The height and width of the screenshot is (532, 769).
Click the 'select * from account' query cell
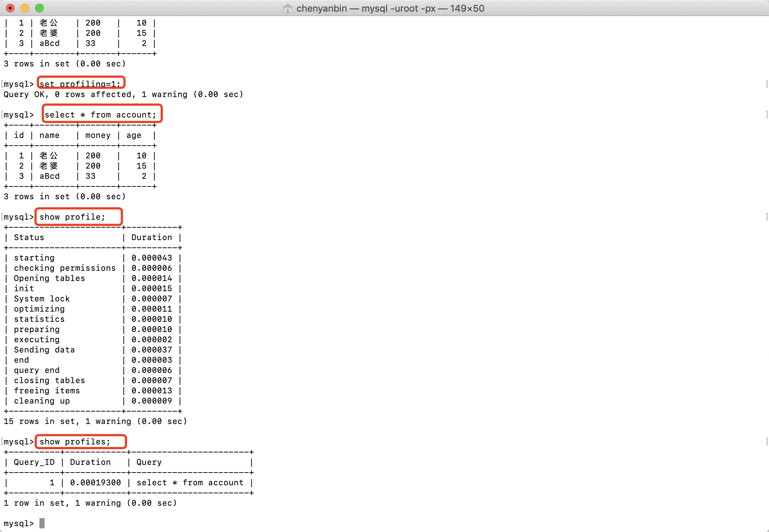pyautogui.click(x=190, y=483)
